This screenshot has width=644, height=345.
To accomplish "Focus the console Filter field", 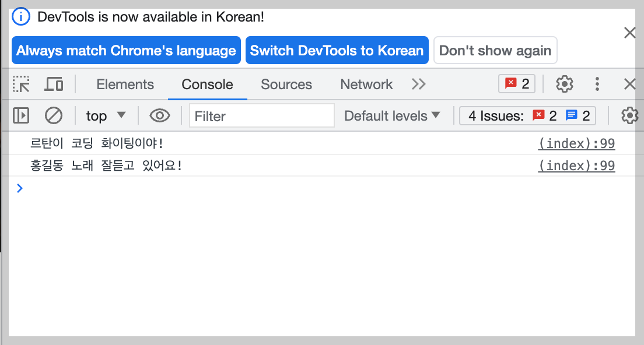I will (261, 116).
